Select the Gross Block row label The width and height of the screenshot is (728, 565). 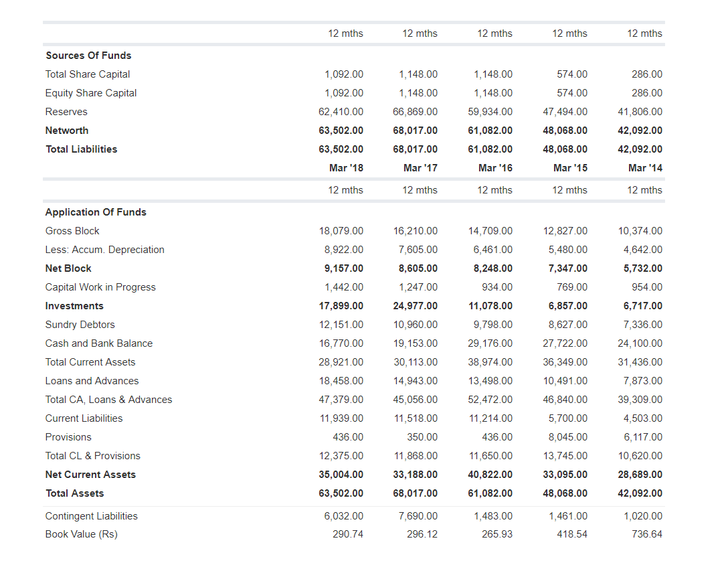pyautogui.click(x=72, y=230)
